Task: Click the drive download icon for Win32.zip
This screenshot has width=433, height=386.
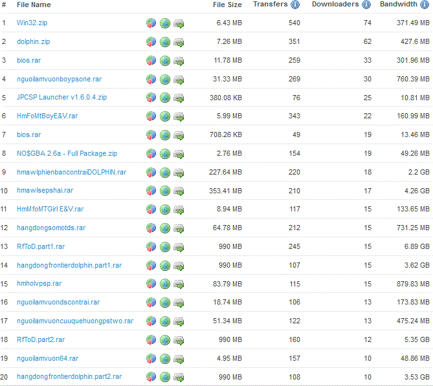Action: coord(179,23)
